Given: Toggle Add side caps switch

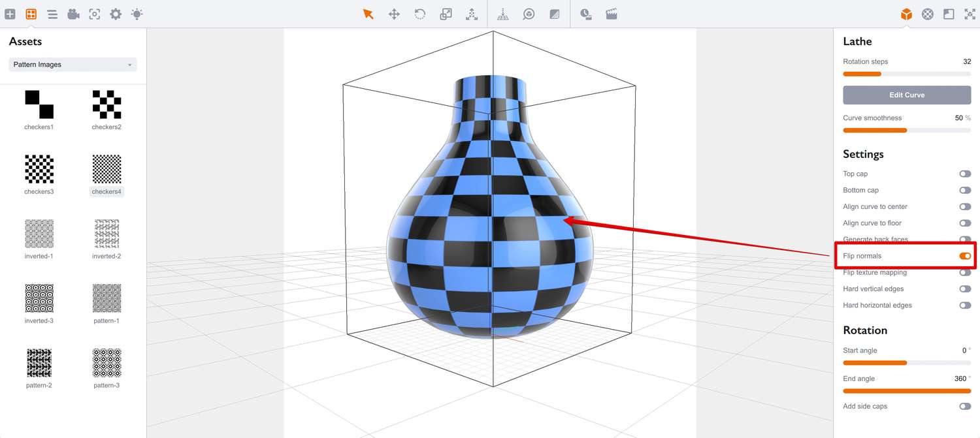Looking at the screenshot, I should point(965,406).
